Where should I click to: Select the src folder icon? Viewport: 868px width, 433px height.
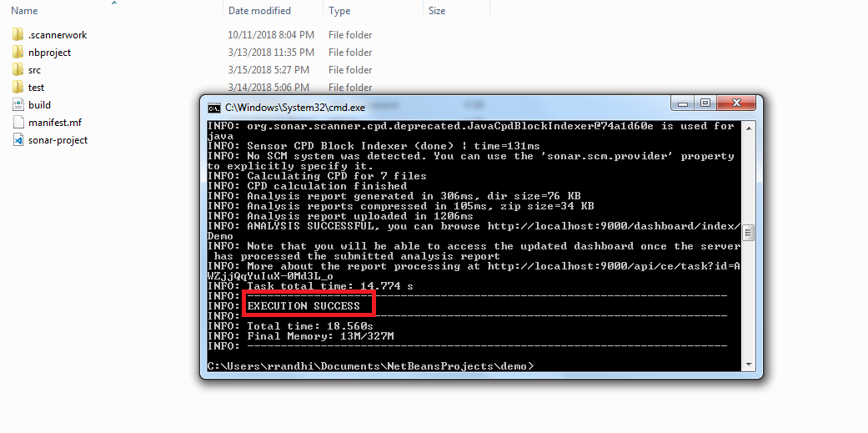(18, 70)
